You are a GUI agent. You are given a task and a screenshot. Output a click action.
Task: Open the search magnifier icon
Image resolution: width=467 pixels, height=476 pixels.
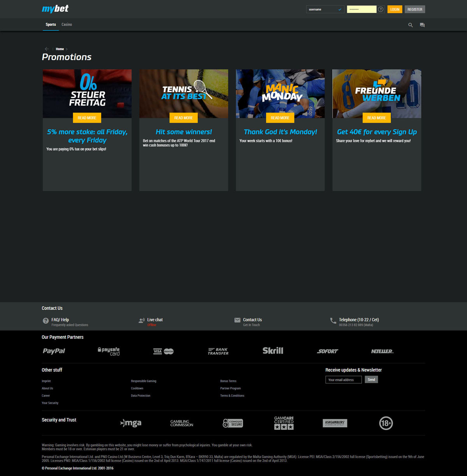point(410,25)
